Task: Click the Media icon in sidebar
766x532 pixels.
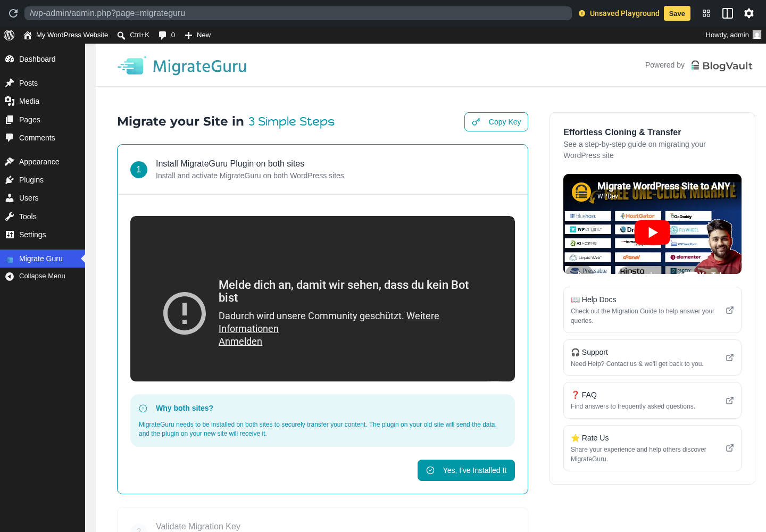Action: click(x=10, y=101)
